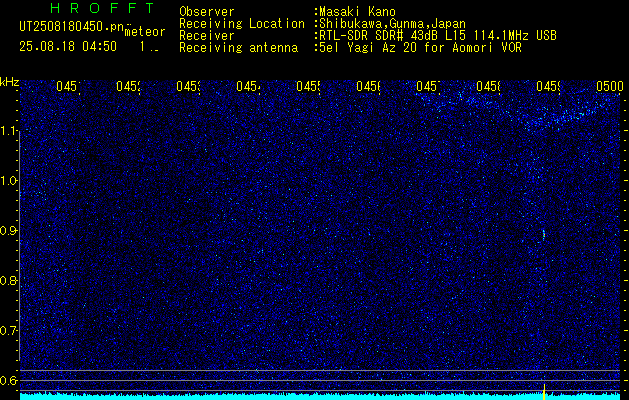
Task: Click the 0453 time marker
Action: [188, 86]
